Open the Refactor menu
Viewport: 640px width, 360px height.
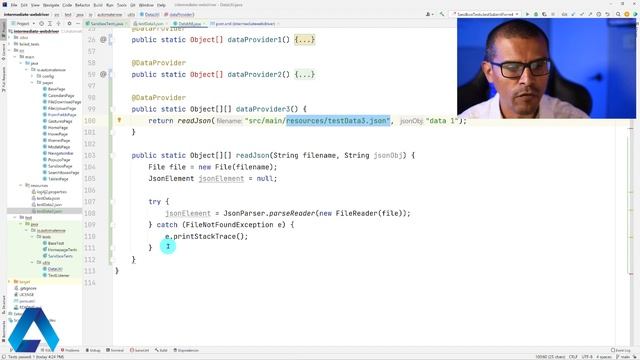click(82, 5)
